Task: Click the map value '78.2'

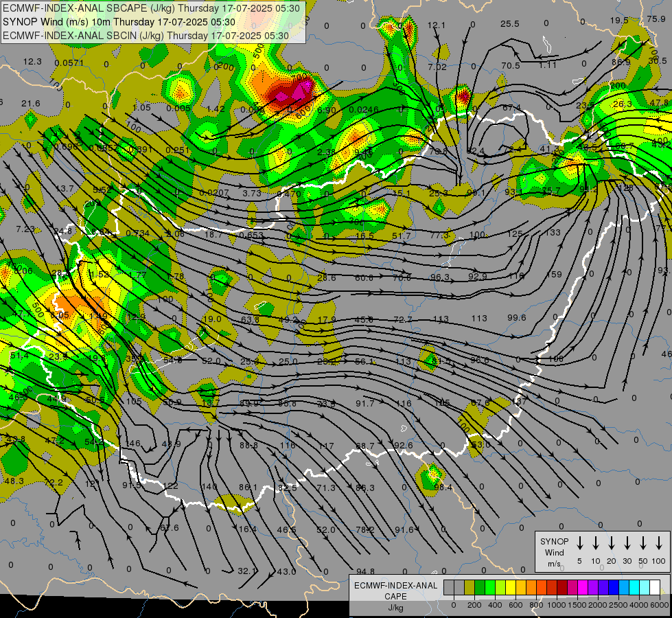Action: pos(364,529)
